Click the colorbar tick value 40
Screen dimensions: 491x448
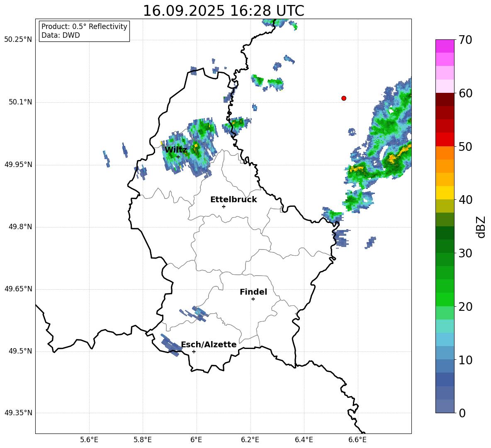(x=465, y=200)
